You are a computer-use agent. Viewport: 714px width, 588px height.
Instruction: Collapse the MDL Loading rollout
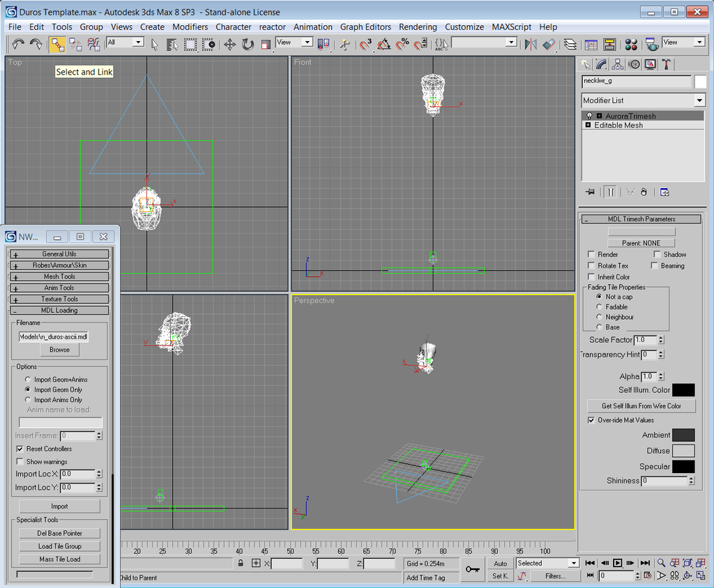[59, 311]
